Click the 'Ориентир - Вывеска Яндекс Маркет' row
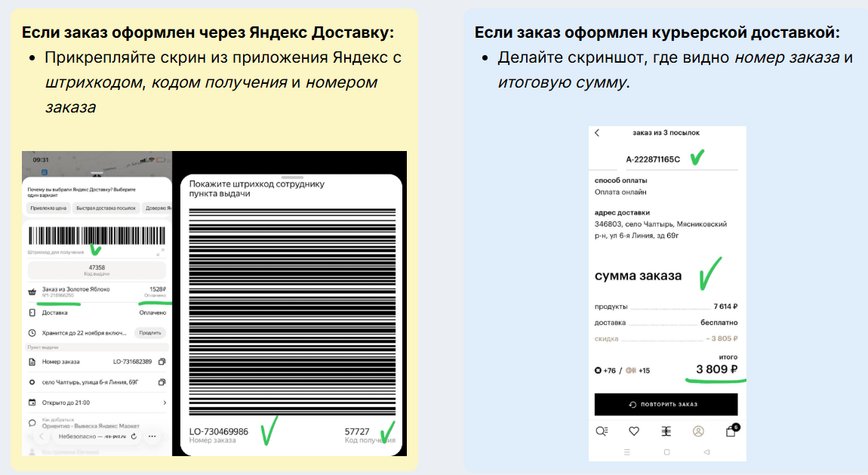 tap(91, 426)
